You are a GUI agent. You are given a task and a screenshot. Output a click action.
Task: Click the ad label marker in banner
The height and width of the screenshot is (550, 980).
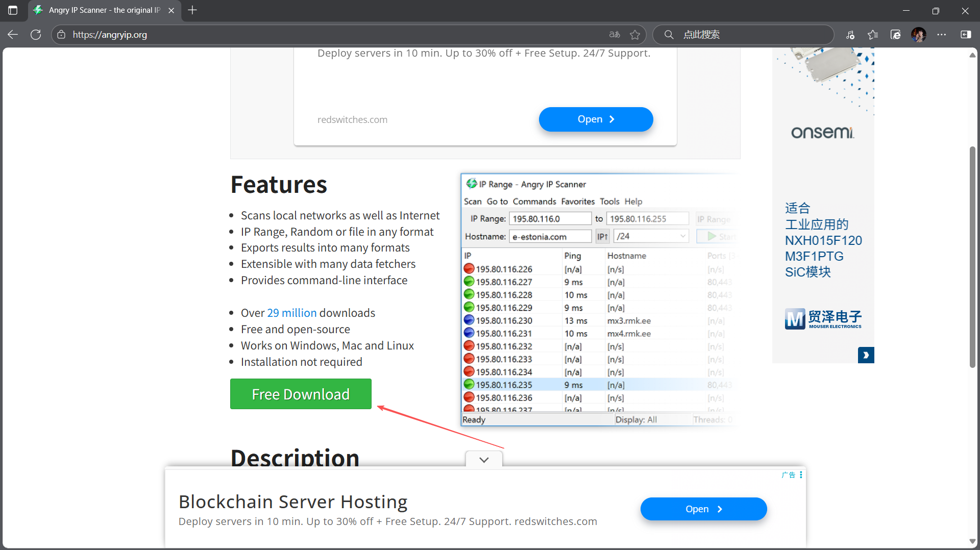(789, 474)
